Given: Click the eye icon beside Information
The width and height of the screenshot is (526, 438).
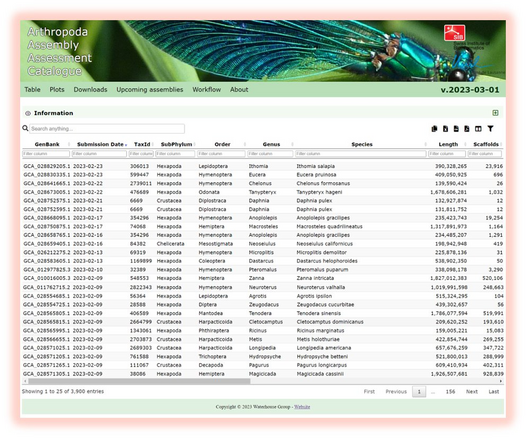Looking at the screenshot, I should pos(28,113).
